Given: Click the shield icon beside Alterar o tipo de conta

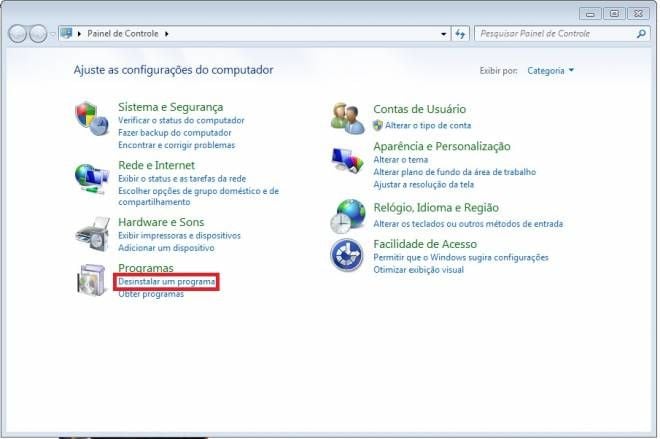Looking at the screenshot, I should point(378,125).
